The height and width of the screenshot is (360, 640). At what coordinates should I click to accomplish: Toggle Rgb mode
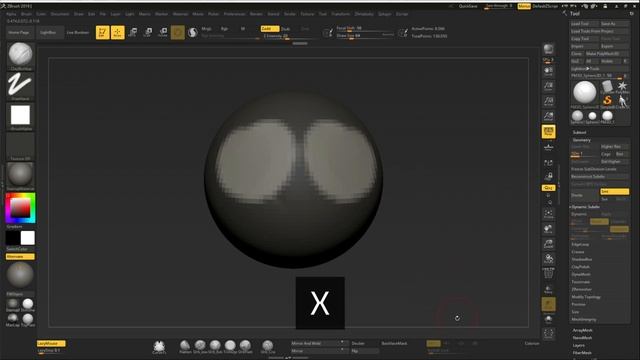[x=224, y=29]
